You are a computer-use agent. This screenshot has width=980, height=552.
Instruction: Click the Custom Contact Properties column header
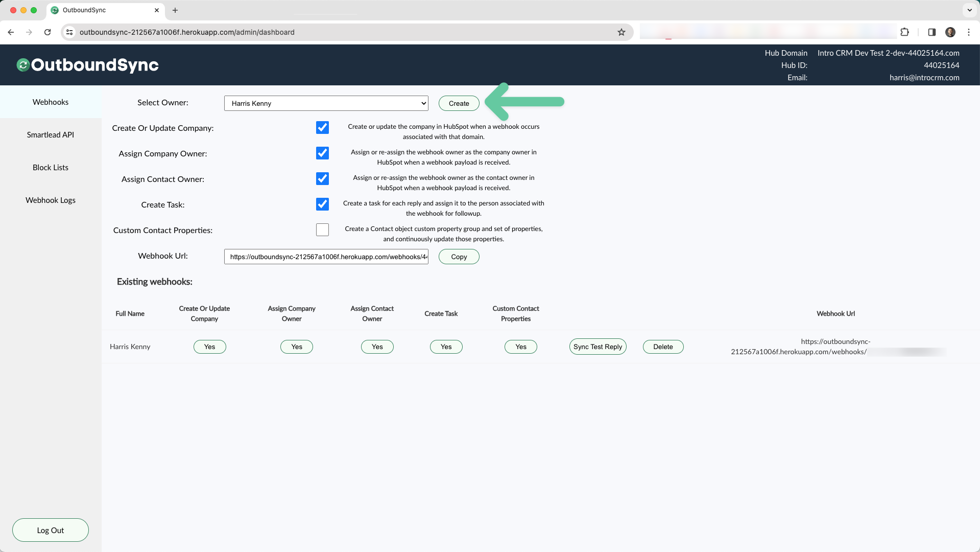tap(516, 314)
